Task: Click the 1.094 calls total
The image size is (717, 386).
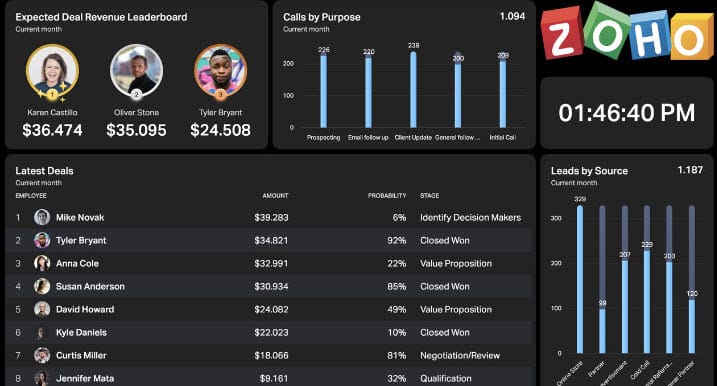Action: (x=512, y=16)
